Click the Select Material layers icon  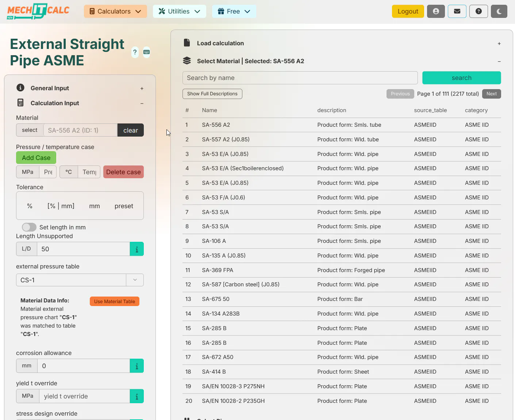187,61
